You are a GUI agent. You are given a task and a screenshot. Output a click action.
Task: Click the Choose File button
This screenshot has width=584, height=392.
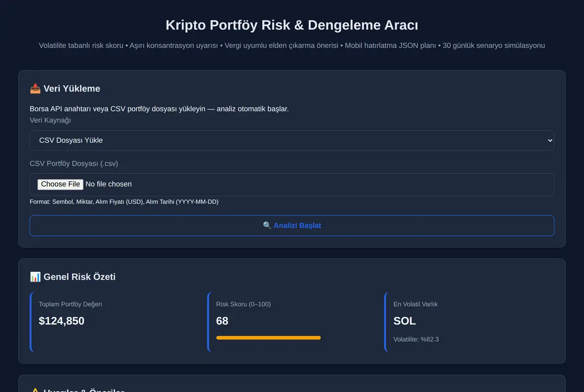click(60, 184)
